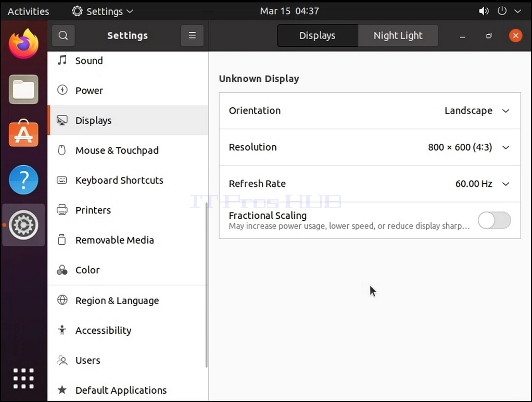Open the Settings hamburger menu
This screenshot has width=532, height=402.
192,35
